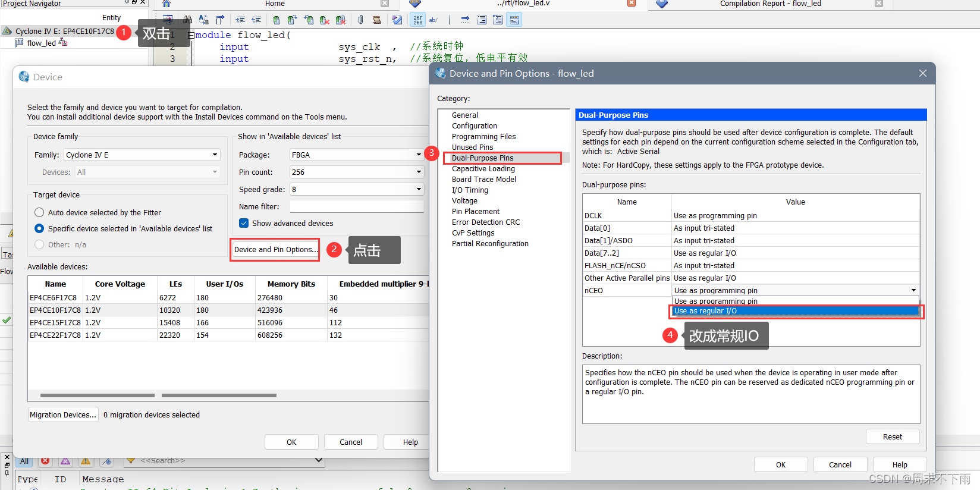Click the find binoculars icon in editor toolbar

(x=188, y=20)
